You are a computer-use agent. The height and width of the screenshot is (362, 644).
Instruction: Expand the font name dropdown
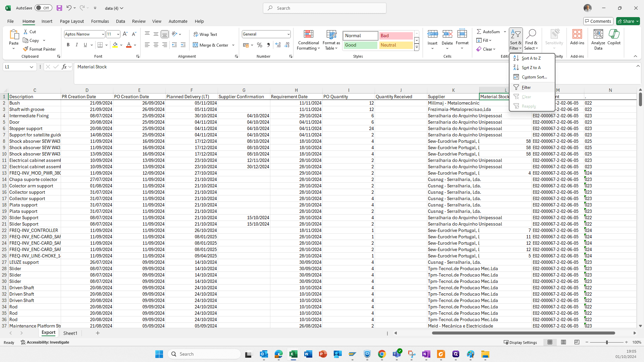[x=103, y=34]
